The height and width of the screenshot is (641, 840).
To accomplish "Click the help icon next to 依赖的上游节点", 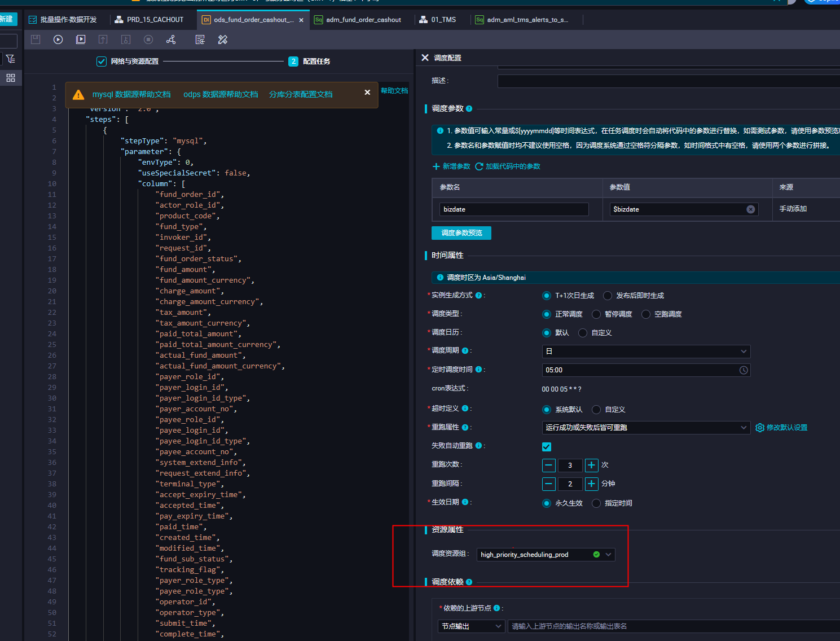I will (496, 608).
